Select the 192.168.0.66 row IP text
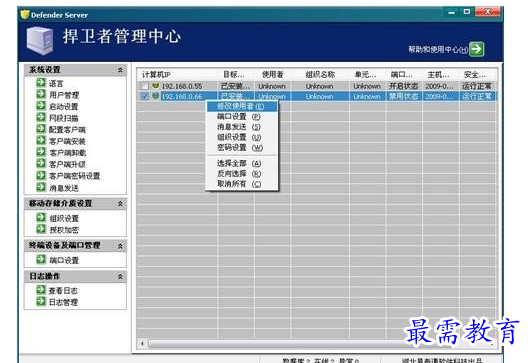 (x=182, y=97)
